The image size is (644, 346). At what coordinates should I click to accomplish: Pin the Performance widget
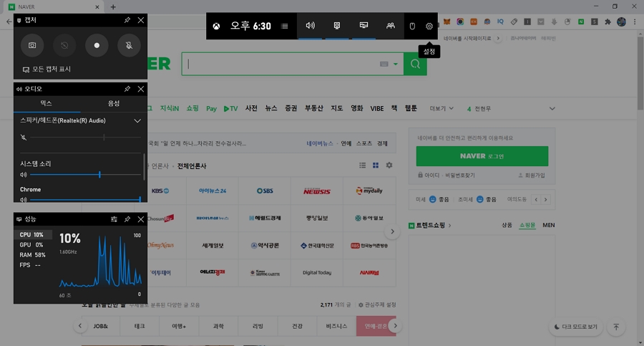click(127, 219)
